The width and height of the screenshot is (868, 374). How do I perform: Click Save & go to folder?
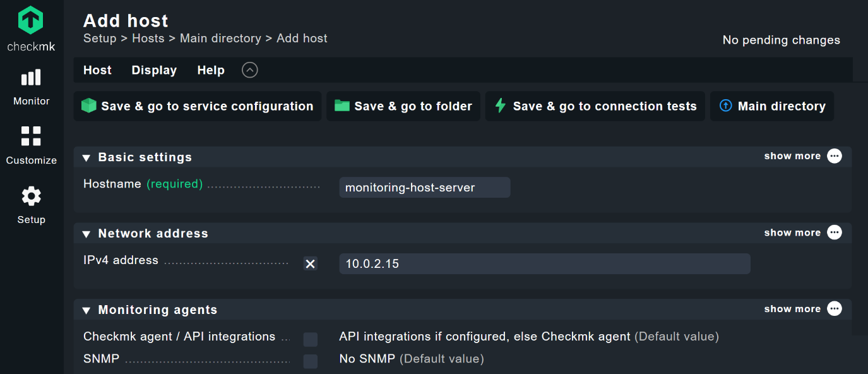pyautogui.click(x=403, y=106)
